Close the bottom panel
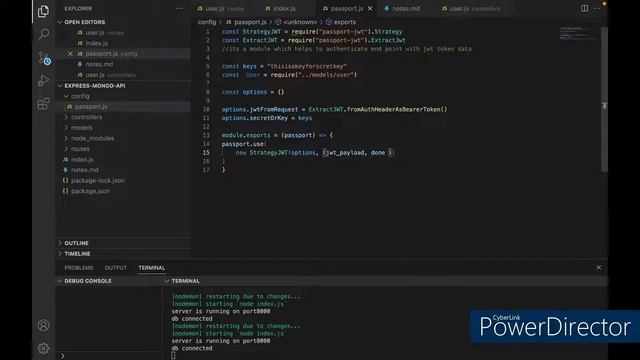Image resolution: width=640 pixels, height=360 pixels. coord(598,267)
